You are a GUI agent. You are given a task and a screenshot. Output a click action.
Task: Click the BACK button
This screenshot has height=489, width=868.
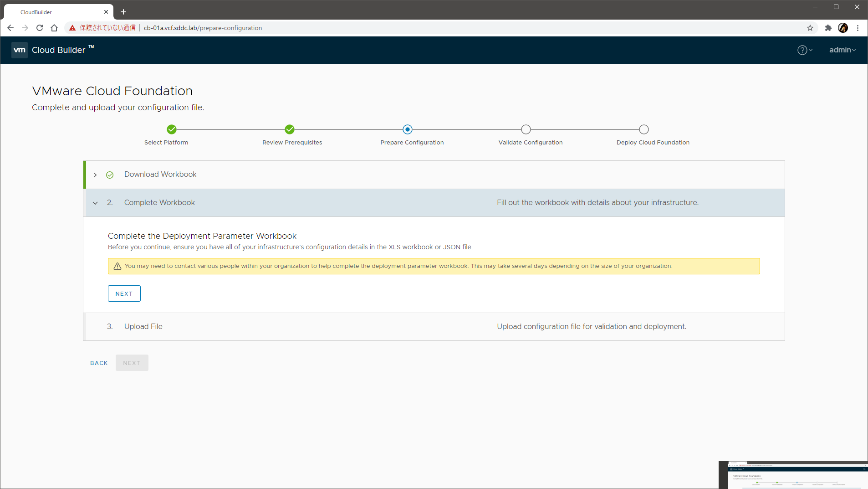(99, 363)
